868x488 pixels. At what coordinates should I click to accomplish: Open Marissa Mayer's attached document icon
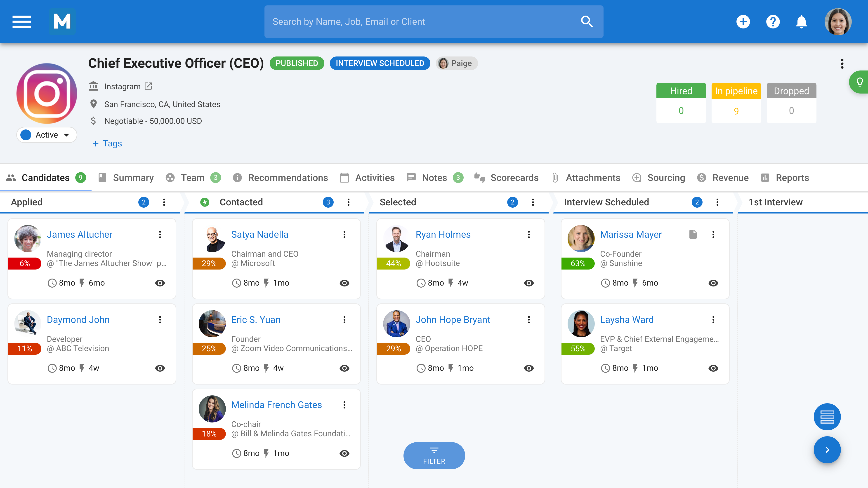coord(693,235)
